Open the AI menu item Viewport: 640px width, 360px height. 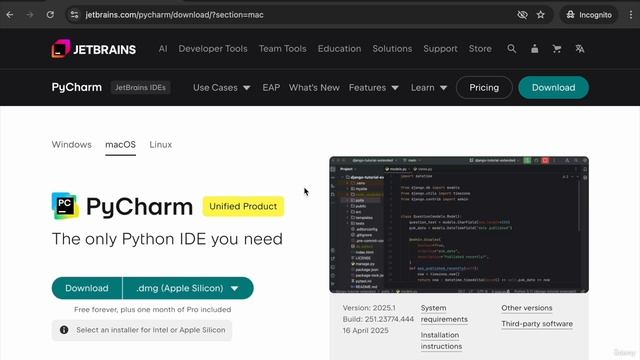[x=163, y=49]
